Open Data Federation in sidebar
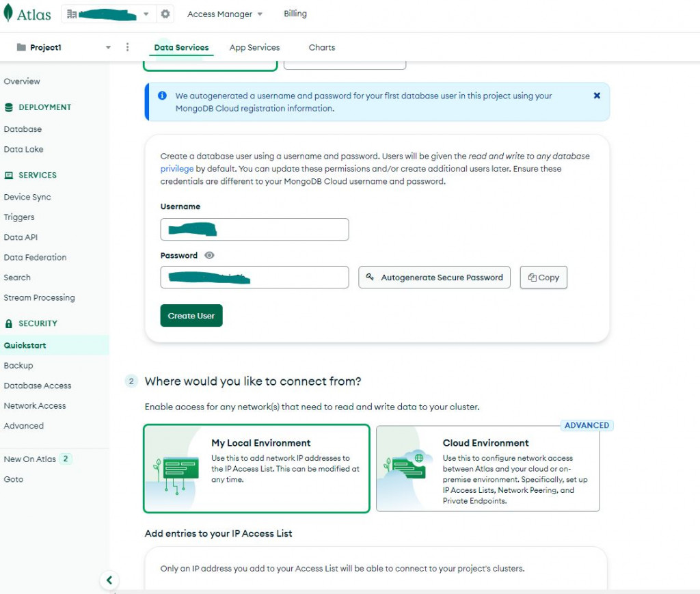700x594 pixels. click(x=35, y=257)
